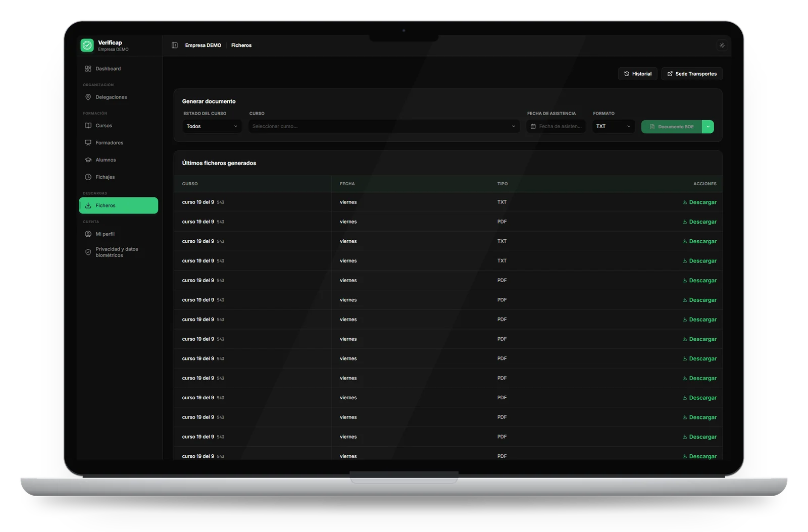The image size is (808, 532).
Task: Click the Dashboard grid icon
Action: (x=88, y=69)
